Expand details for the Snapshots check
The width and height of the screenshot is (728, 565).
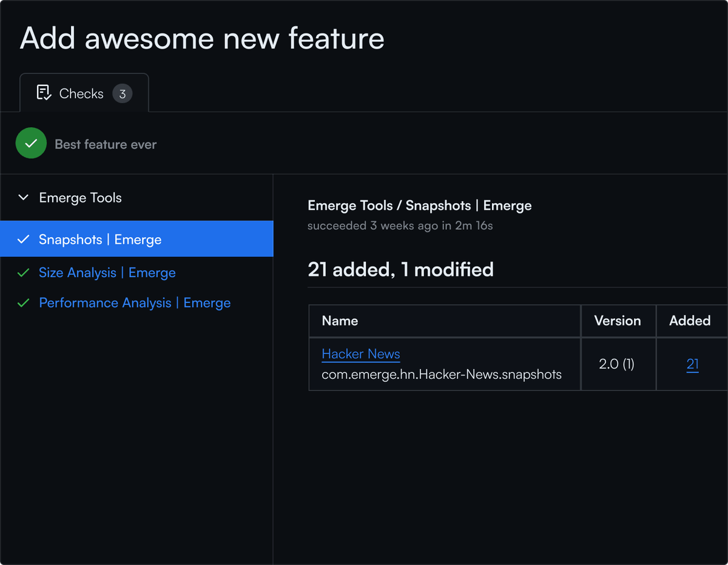click(x=100, y=239)
